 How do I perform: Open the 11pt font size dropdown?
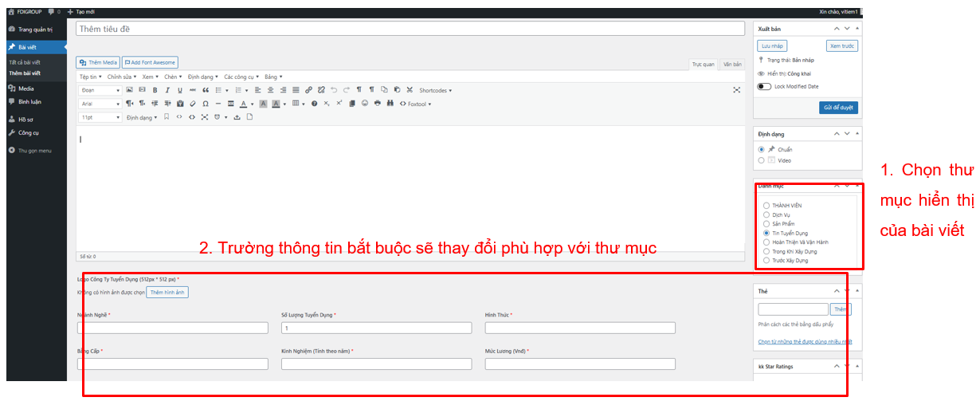pyautogui.click(x=100, y=117)
